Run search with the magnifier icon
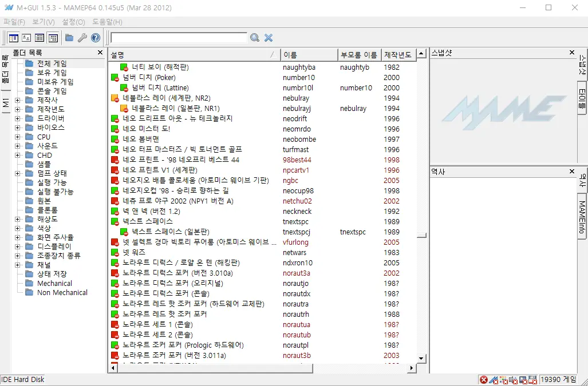The height and width of the screenshot is (386, 588). click(254, 38)
